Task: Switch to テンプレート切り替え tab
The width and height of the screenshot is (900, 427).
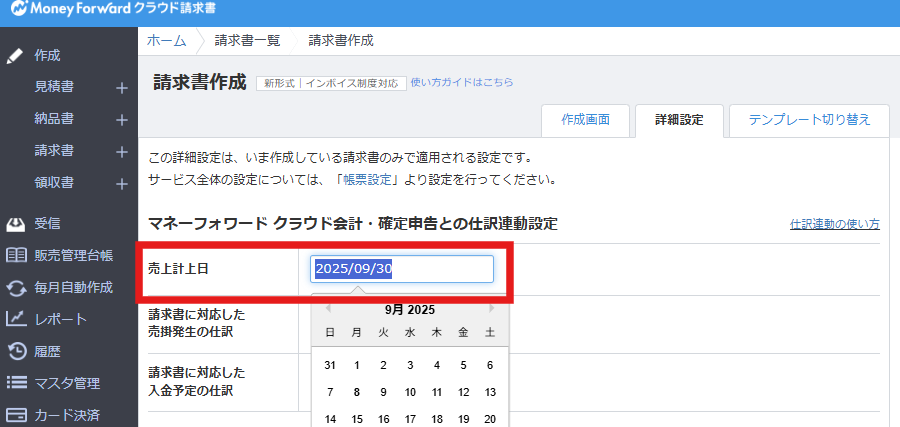Action: tap(809, 119)
